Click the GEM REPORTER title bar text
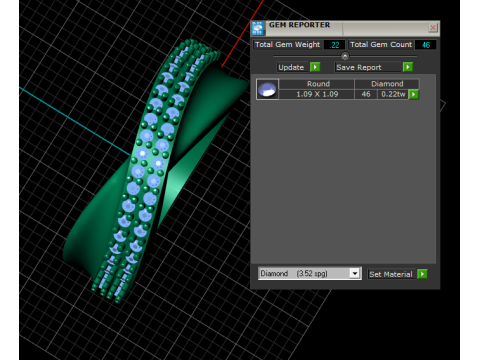Screen dimensions: 480x360 pos(299,25)
